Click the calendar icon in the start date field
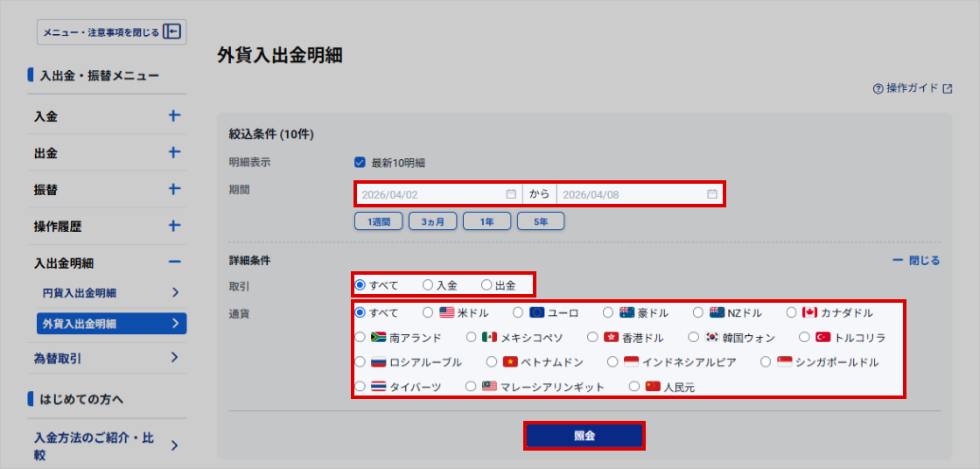The height and width of the screenshot is (469, 980). tap(511, 194)
